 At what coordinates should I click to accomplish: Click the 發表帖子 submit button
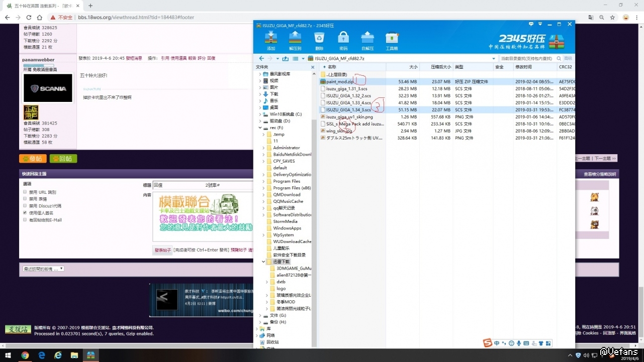point(163,250)
